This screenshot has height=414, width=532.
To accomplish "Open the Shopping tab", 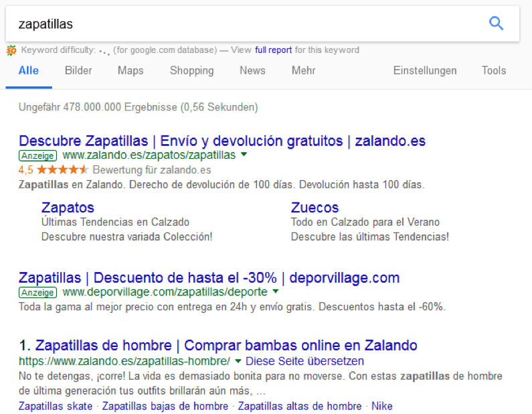I will tap(191, 70).
